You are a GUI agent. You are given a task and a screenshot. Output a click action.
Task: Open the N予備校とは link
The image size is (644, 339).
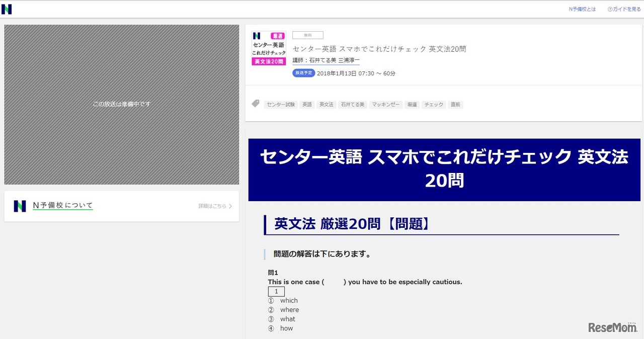click(582, 9)
